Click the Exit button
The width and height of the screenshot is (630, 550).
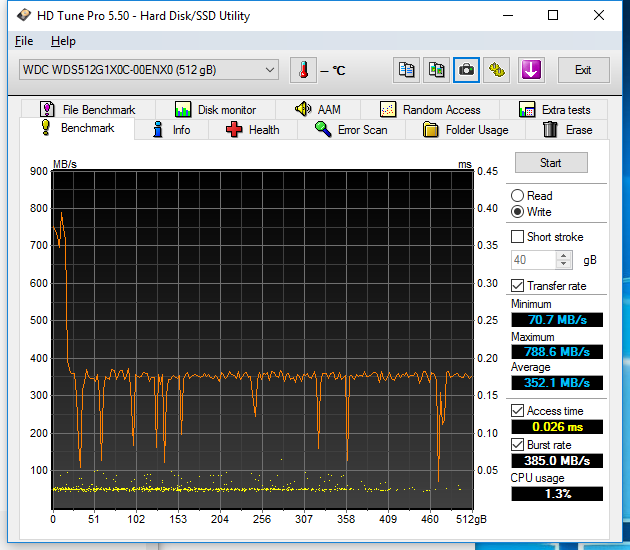[x=583, y=70]
